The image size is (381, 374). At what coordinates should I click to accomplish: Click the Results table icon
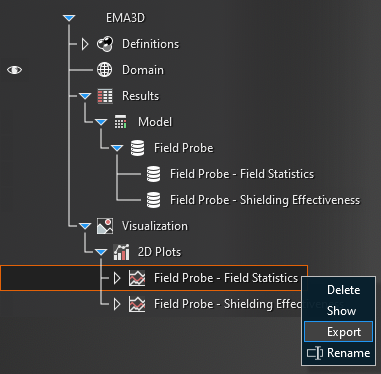pos(105,96)
